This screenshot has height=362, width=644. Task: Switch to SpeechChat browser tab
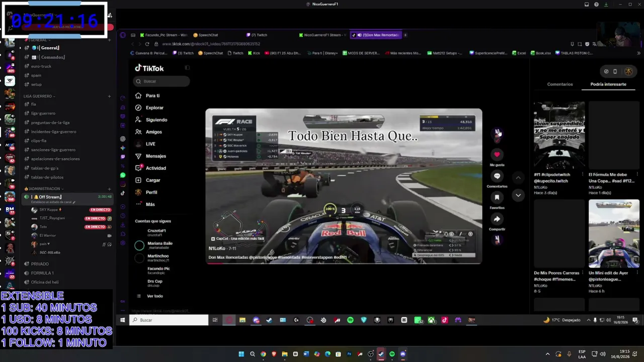coord(206,35)
